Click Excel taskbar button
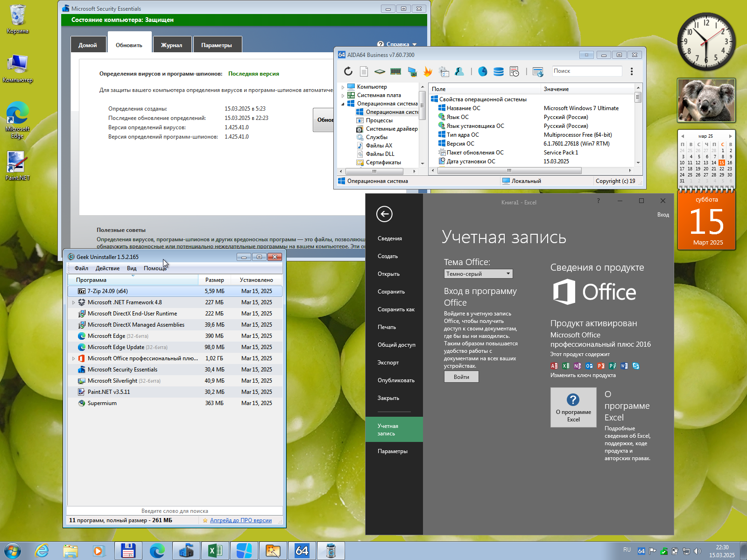This screenshot has width=747, height=560. click(x=215, y=551)
